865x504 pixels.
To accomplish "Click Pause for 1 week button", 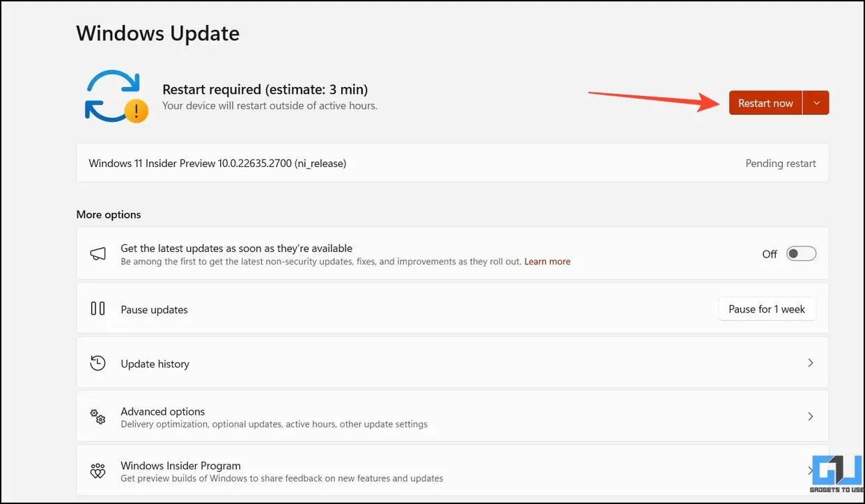I will coord(767,309).
